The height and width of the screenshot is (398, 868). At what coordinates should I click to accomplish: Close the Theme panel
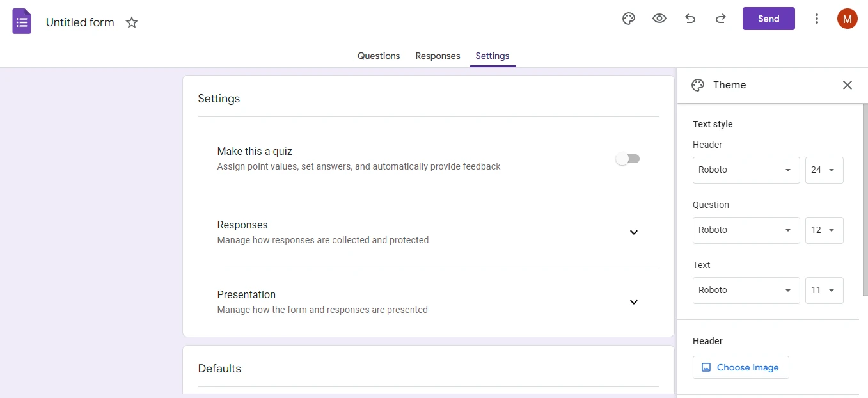[x=847, y=84]
